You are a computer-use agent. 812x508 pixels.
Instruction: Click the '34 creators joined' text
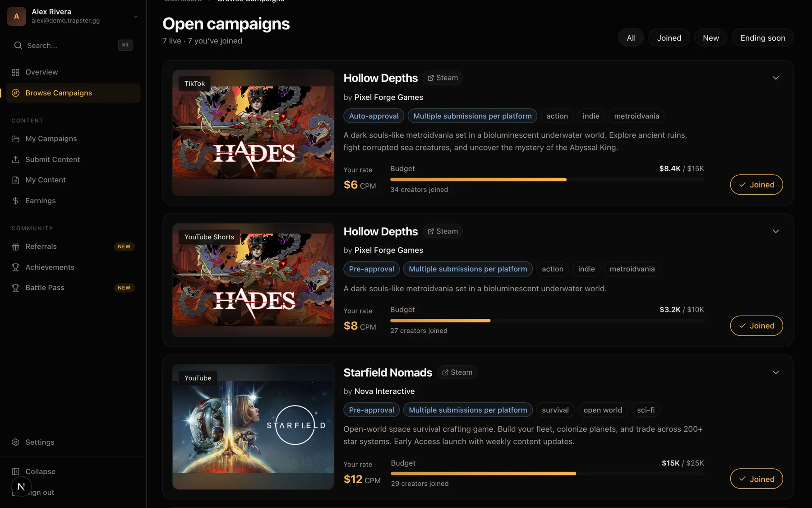tap(419, 190)
